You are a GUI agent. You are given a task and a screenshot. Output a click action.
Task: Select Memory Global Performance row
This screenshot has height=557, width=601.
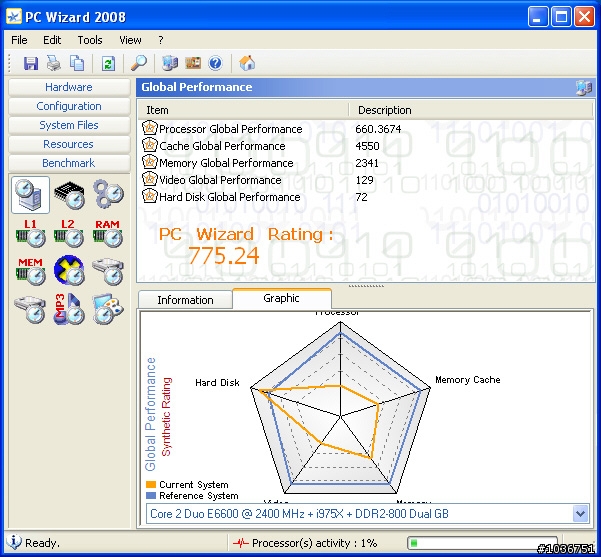click(x=365, y=163)
